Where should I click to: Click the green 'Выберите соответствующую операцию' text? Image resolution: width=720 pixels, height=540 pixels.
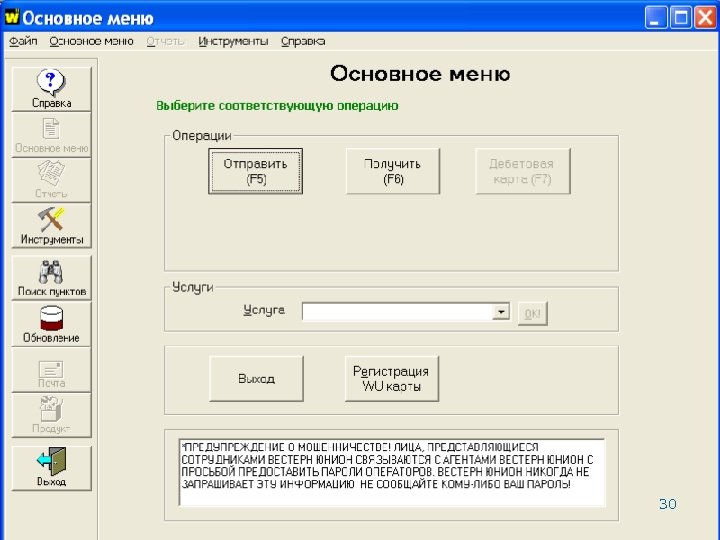[277, 106]
